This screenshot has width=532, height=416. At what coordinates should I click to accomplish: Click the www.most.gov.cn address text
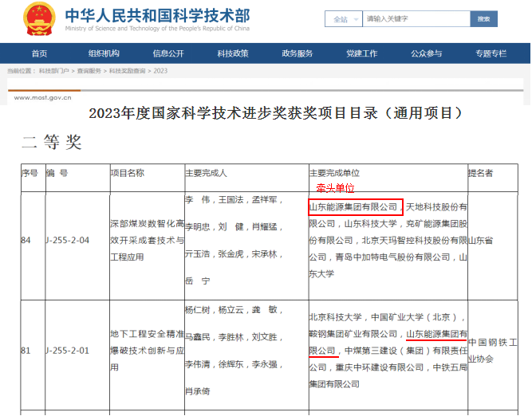point(43,98)
